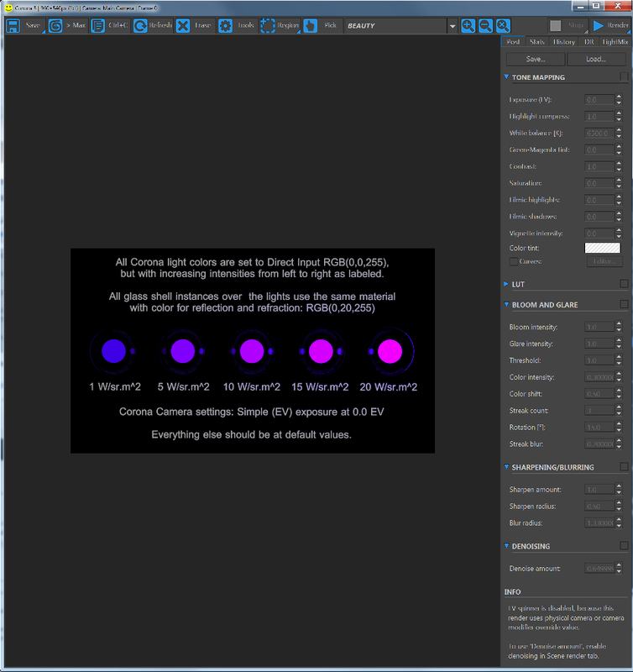Reset zoom with zoom-fit icon

click(503, 26)
